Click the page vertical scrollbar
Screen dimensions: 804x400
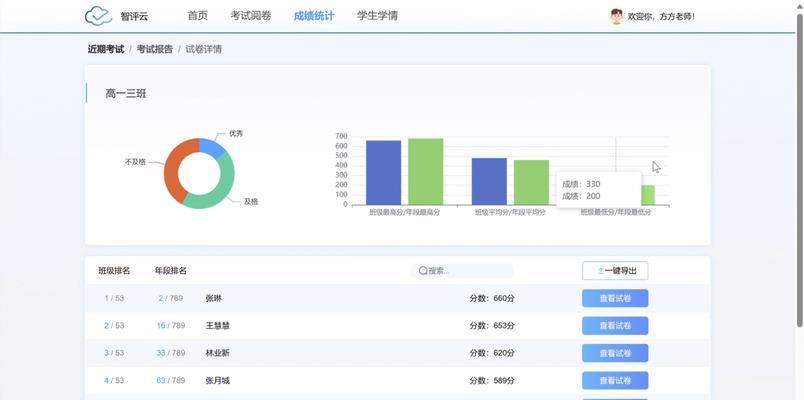point(799,169)
